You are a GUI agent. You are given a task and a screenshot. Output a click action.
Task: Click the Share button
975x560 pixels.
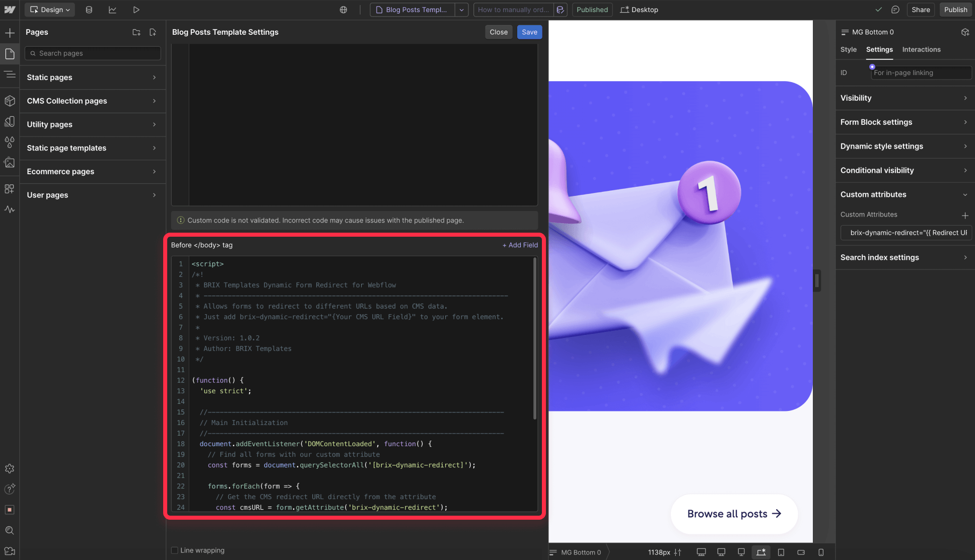click(921, 10)
